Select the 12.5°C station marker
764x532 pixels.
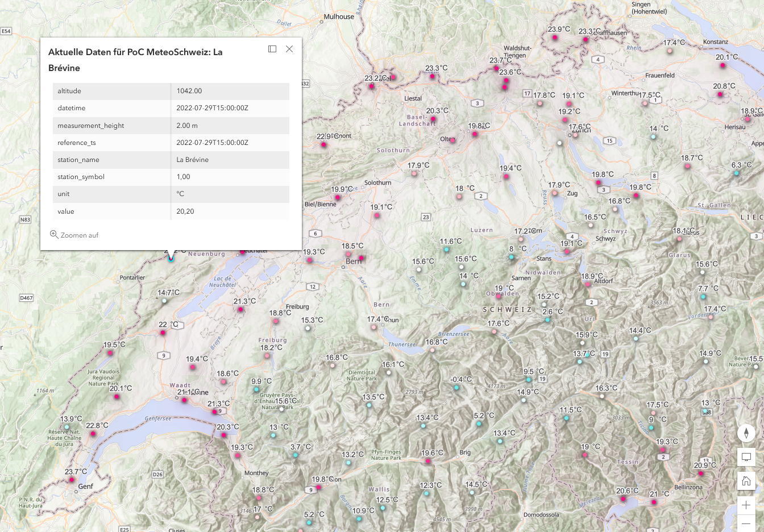[x=383, y=508]
